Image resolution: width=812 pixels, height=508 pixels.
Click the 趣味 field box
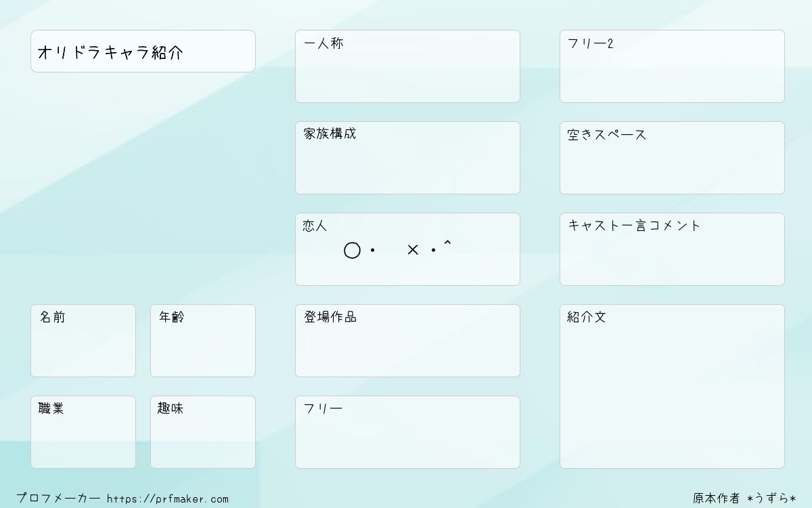click(203, 432)
